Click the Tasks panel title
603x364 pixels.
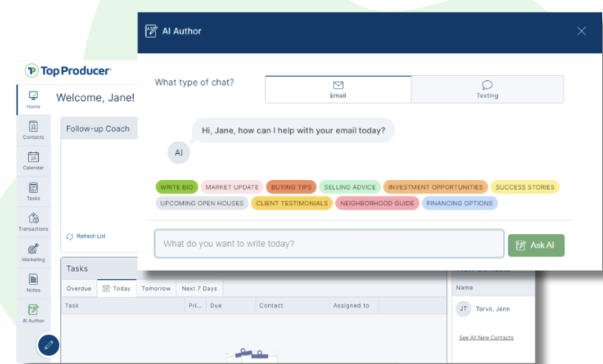(77, 269)
